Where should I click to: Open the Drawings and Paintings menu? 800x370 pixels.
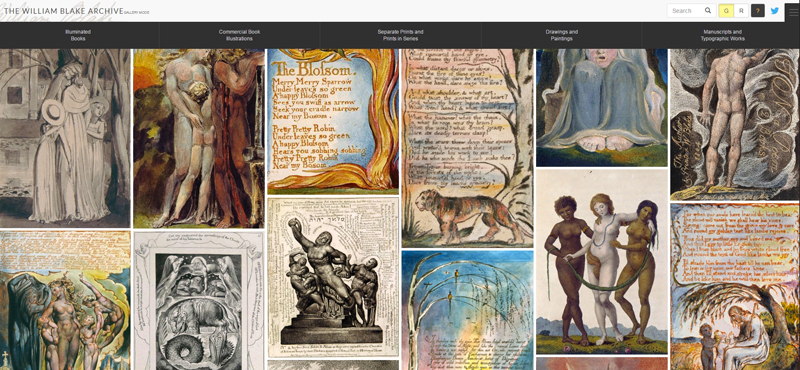[561, 35]
